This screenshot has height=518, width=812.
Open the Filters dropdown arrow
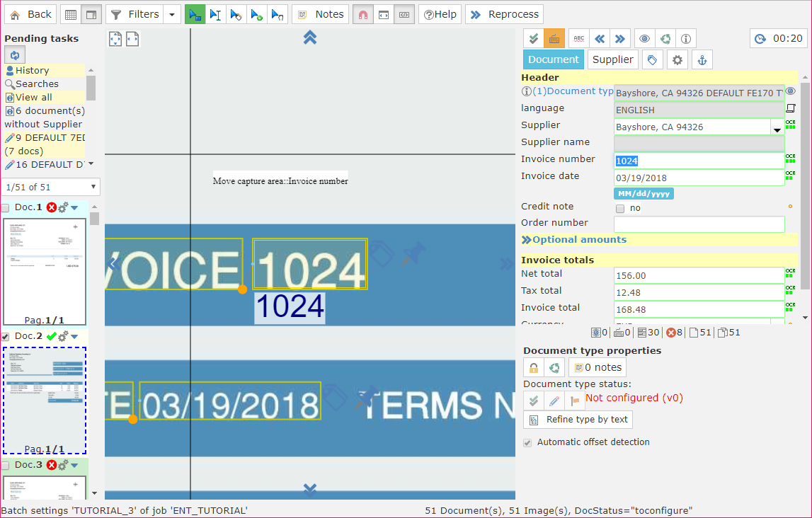click(172, 14)
